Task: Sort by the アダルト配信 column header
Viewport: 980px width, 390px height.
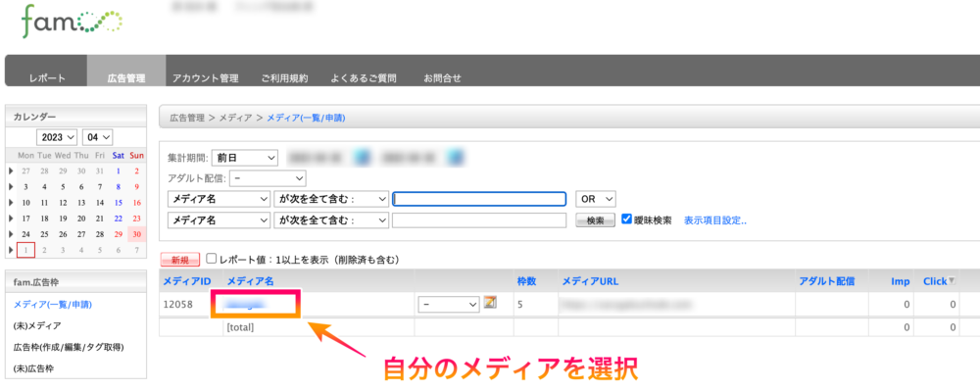Action: coord(826,281)
